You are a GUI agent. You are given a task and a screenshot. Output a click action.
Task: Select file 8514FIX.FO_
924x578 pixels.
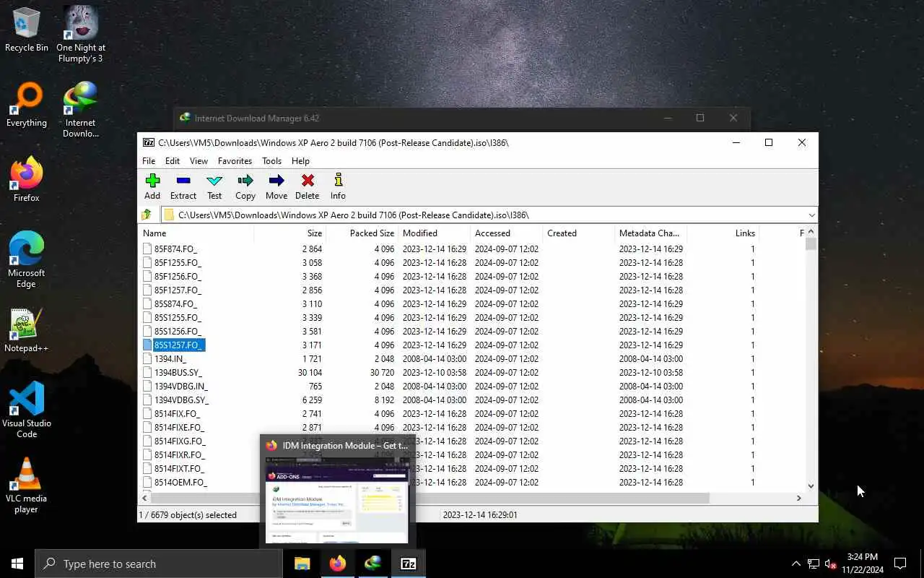177,413
